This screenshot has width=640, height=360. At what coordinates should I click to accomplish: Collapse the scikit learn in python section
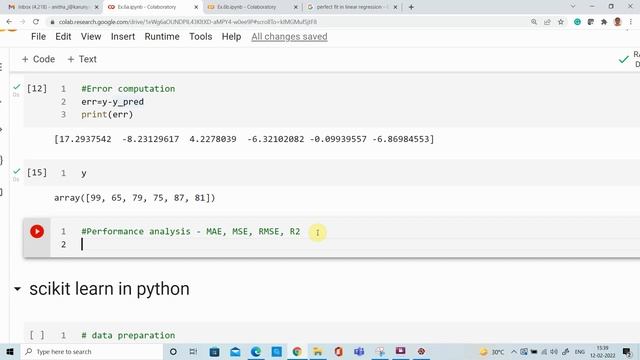pos(17,289)
